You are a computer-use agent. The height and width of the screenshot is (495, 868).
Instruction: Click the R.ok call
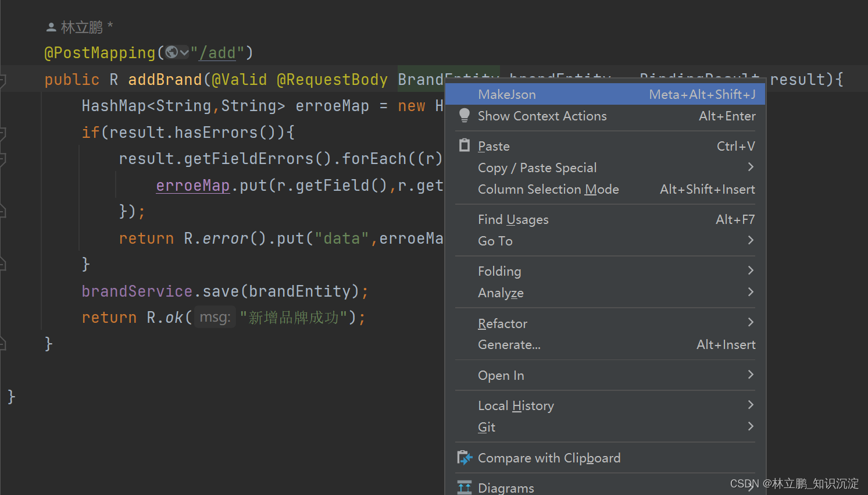point(165,318)
